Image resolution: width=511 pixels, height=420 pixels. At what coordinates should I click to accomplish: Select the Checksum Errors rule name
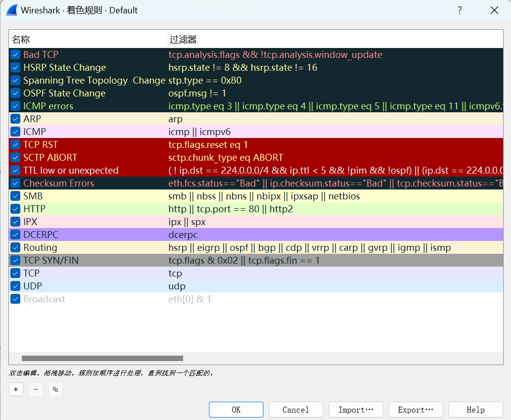58,183
